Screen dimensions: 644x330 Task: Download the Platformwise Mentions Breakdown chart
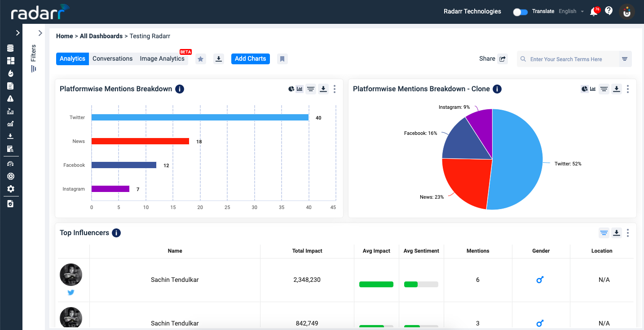coord(323,89)
